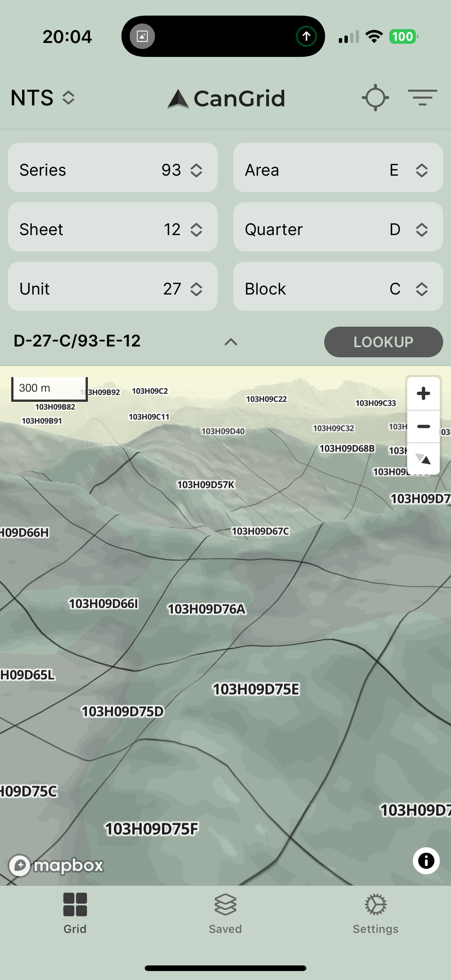Collapse the grid selector panel chevron
Screen dimensions: 451x980
pos(231,342)
